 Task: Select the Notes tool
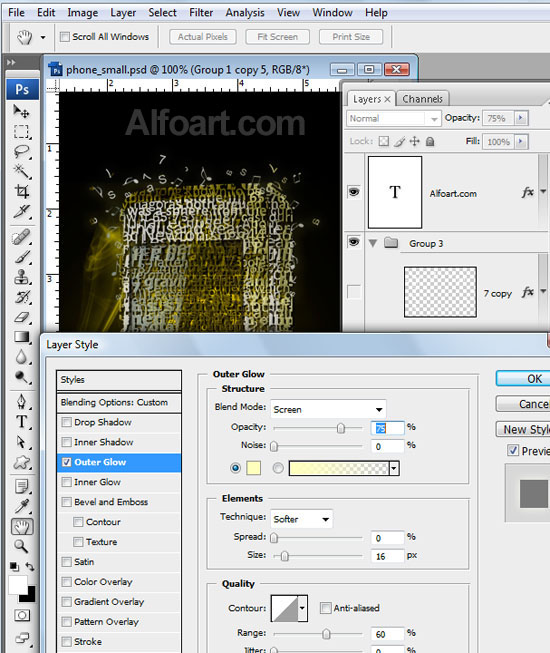coord(21,486)
